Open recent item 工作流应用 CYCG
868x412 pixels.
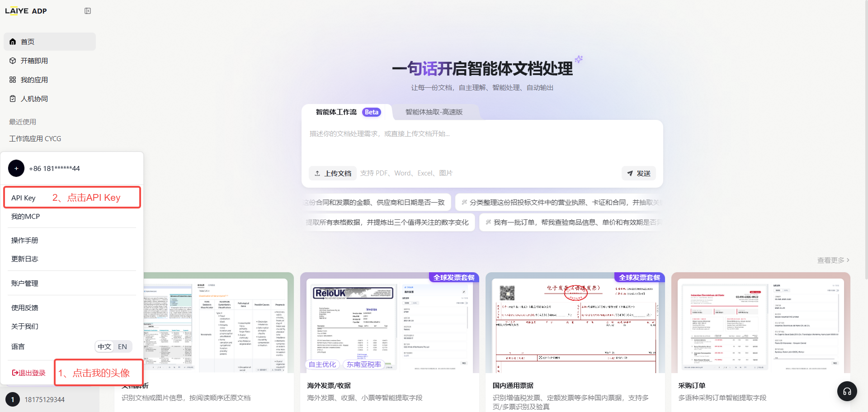point(35,138)
